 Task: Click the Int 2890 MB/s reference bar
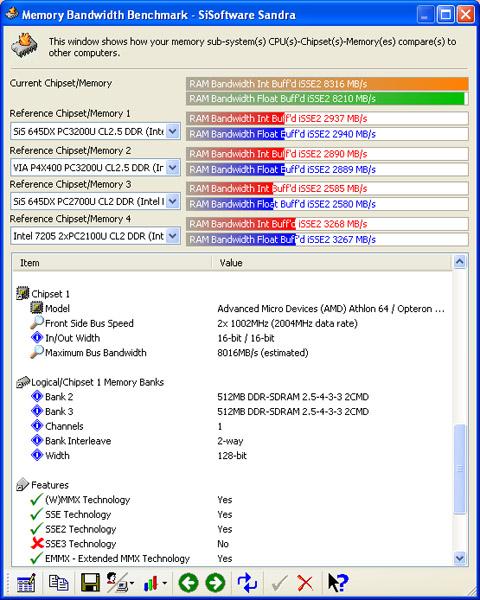(x=327, y=154)
